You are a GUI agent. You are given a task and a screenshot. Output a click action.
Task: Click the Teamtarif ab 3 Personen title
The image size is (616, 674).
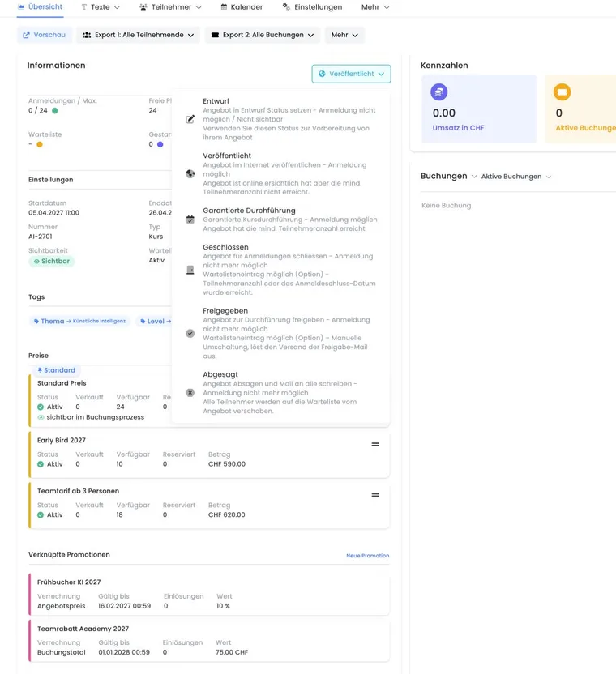pyautogui.click(x=79, y=491)
